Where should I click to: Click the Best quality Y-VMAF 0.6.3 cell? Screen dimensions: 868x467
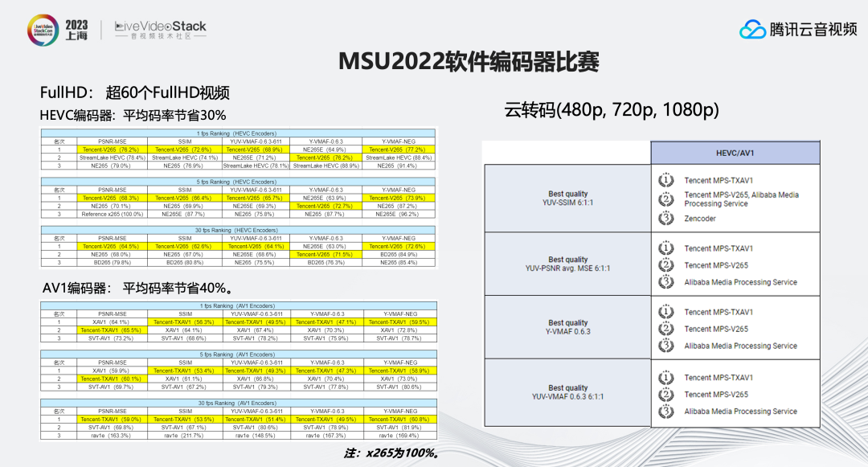(567, 327)
